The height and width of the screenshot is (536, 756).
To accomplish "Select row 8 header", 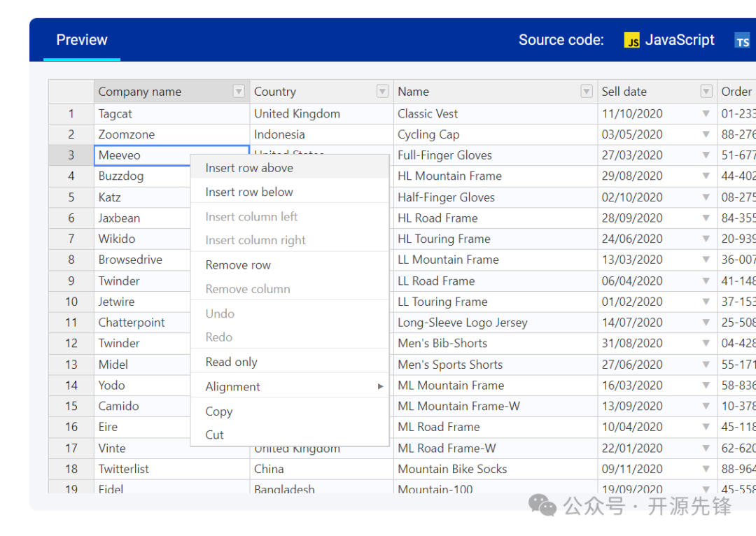I will click(x=71, y=260).
